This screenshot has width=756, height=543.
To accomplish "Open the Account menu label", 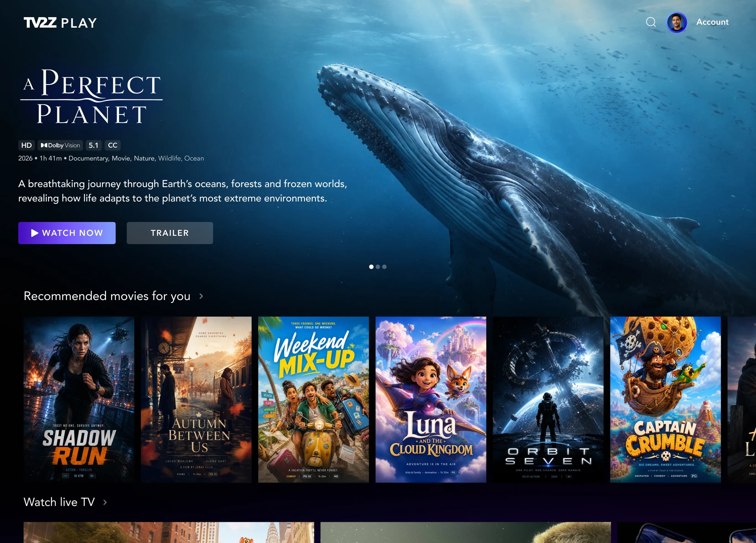I will (x=712, y=22).
